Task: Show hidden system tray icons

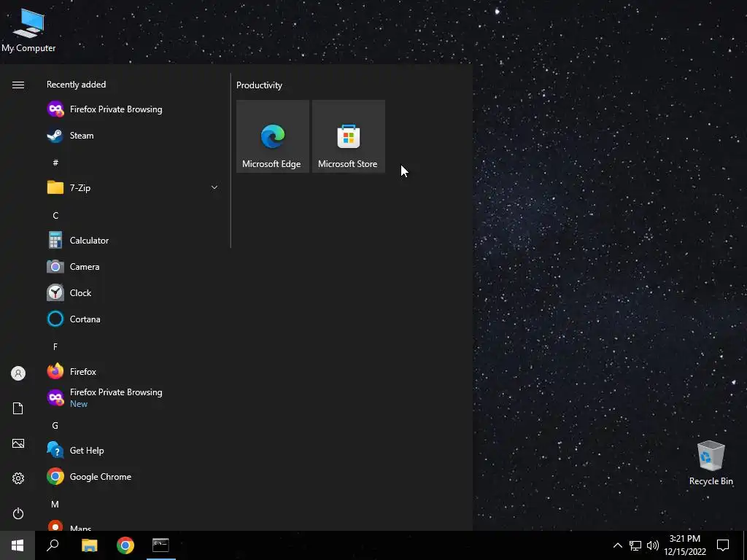Action: (617, 545)
